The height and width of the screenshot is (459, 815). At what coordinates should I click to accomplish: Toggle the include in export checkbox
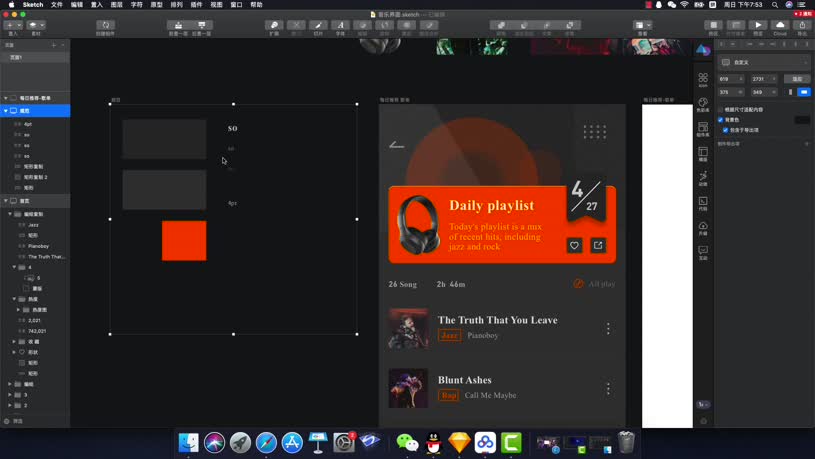click(725, 130)
